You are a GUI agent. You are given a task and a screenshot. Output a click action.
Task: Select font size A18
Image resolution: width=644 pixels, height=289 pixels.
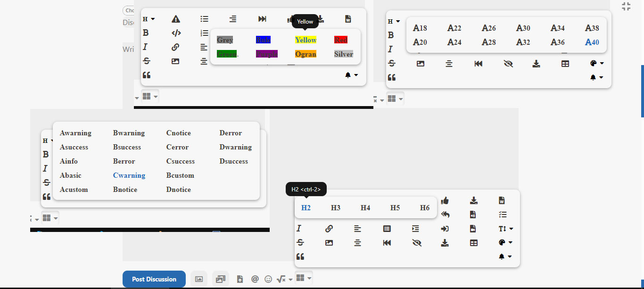point(420,28)
